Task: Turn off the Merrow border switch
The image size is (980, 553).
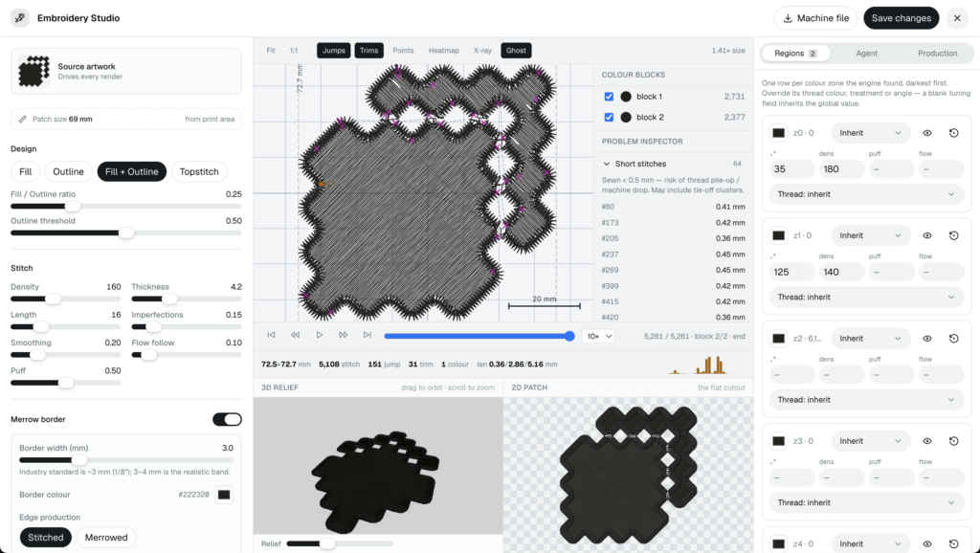Action: (227, 419)
